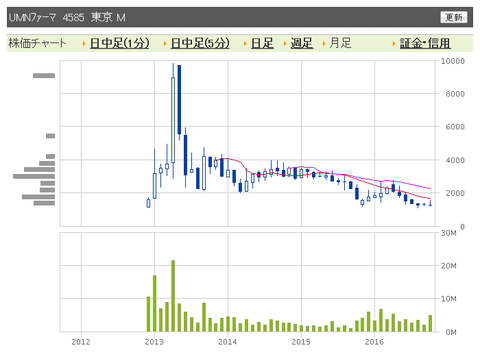Click the orange arrow before 日中足(5分)

165,43
